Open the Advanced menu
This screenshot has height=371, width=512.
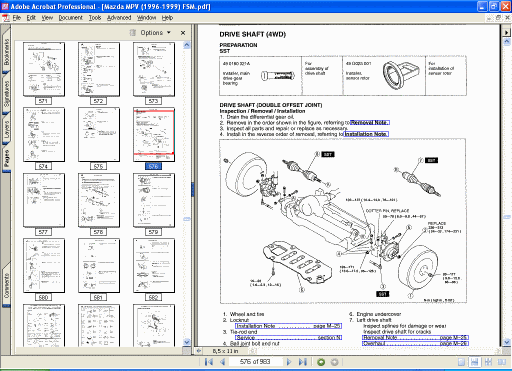pyautogui.click(x=119, y=18)
